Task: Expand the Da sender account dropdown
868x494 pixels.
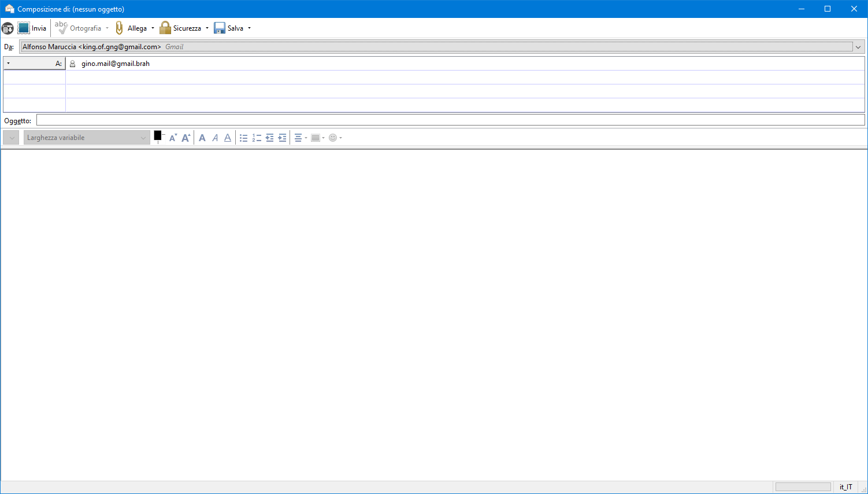Action: tap(858, 47)
